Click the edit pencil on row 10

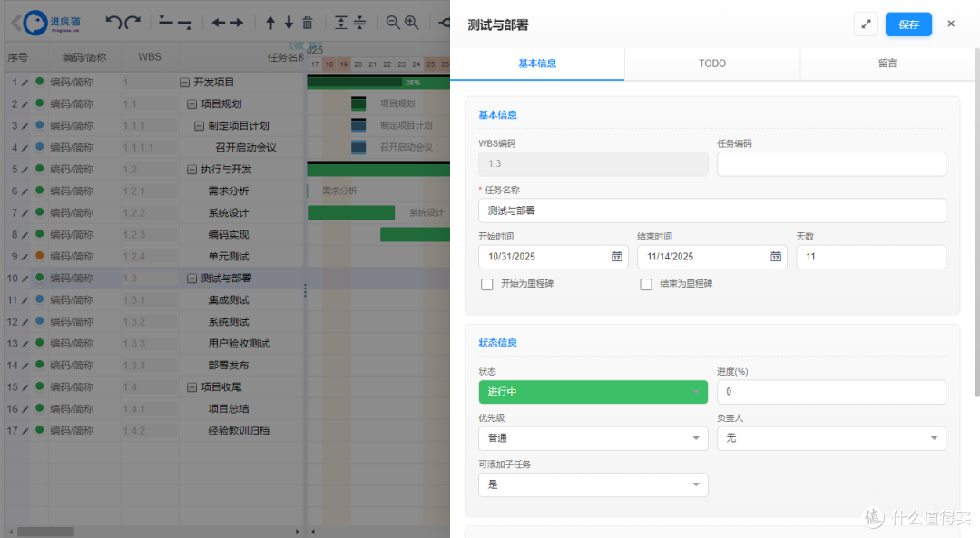24,279
